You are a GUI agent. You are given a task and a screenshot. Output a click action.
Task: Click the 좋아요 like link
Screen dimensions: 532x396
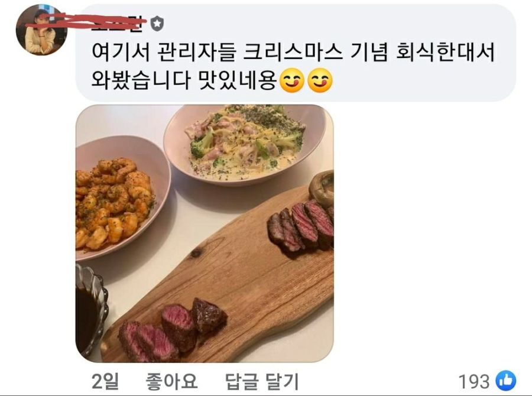pyautogui.click(x=171, y=381)
